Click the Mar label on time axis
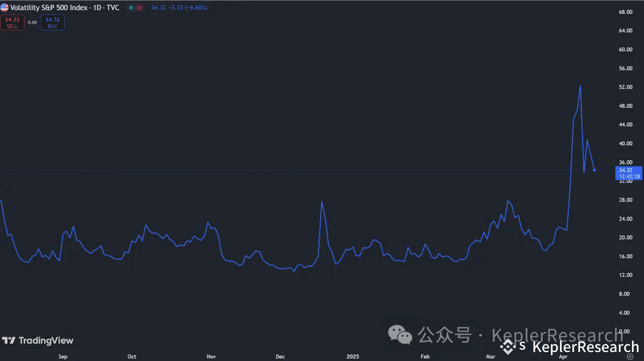The height and width of the screenshot is (361, 644). (490, 357)
